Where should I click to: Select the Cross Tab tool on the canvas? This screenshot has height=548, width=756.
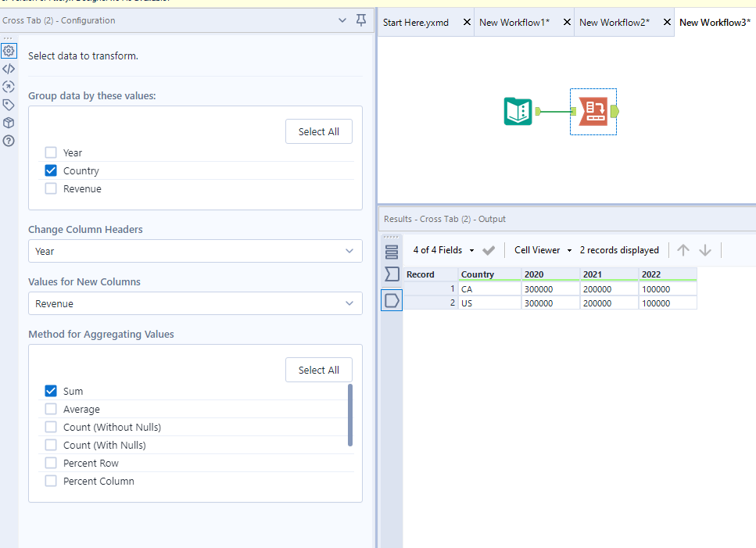593,111
